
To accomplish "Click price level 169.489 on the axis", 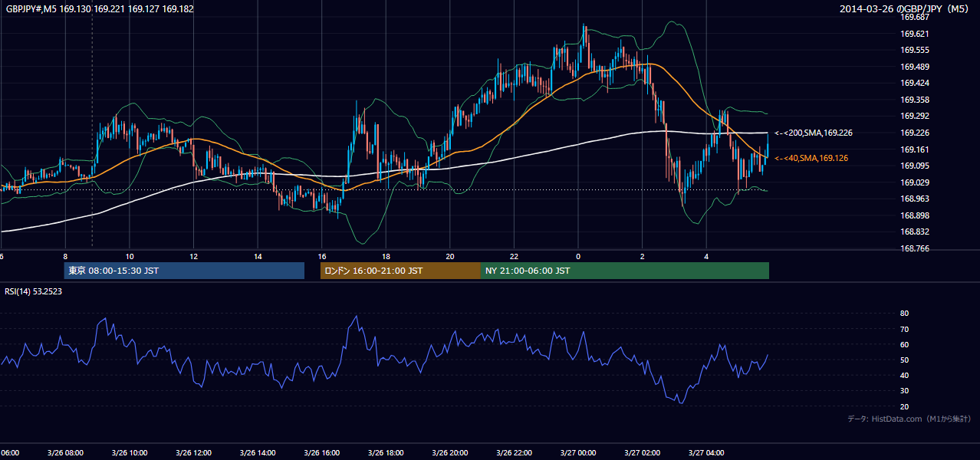I will 915,67.
